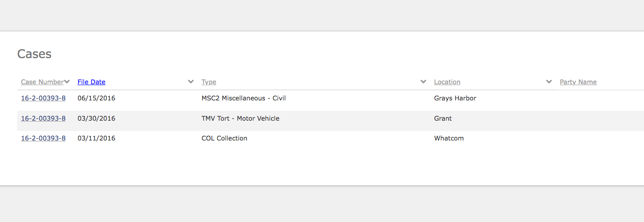Image resolution: width=644 pixels, height=222 pixels.
Task: Click the File Date column header
Action: click(x=91, y=82)
